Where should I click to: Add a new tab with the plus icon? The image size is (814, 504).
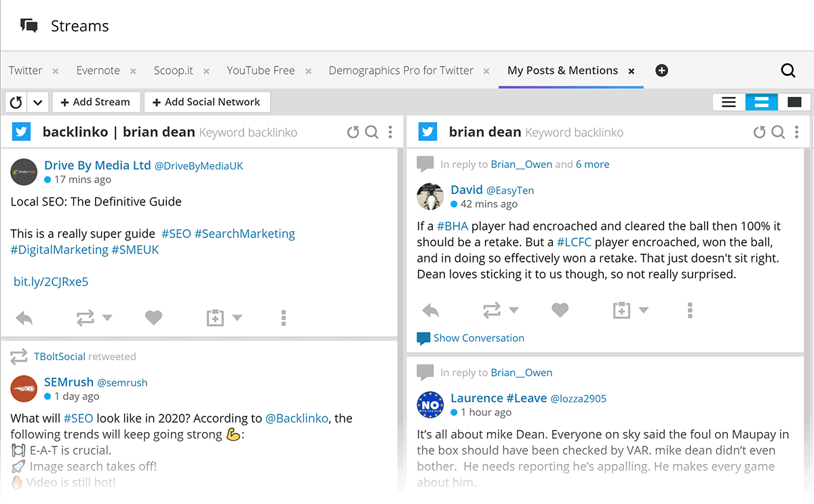coord(662,71)
